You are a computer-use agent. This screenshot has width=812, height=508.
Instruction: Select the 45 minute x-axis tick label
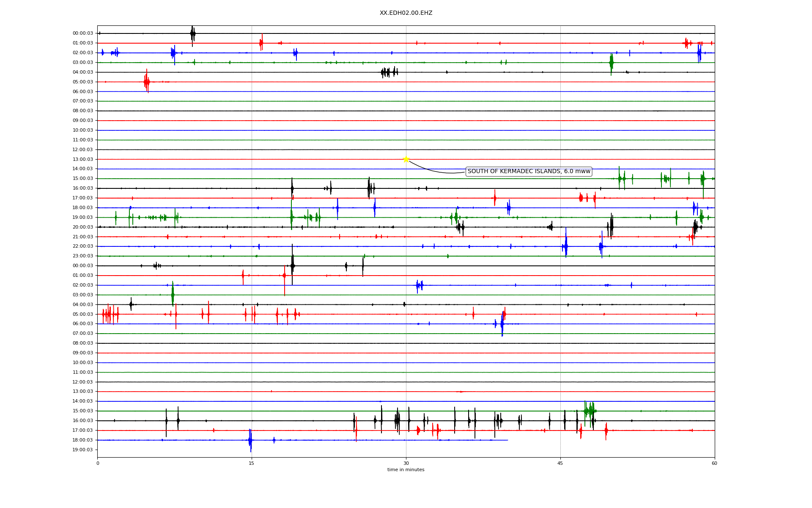pyautogui.click(x=560, y=463)
